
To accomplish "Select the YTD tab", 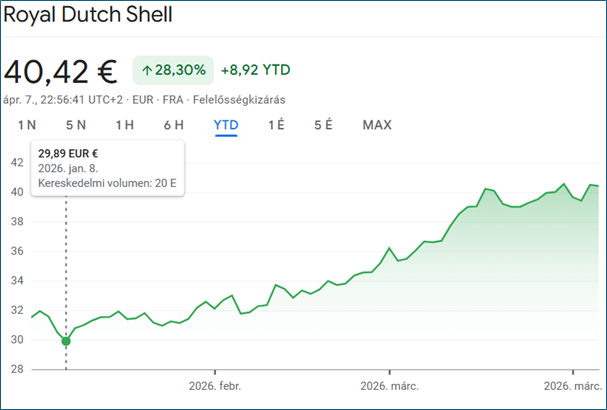I will (226, 125).
